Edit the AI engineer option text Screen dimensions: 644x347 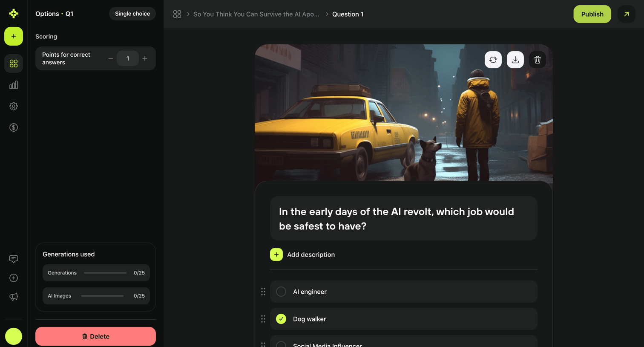click(310, 292)
